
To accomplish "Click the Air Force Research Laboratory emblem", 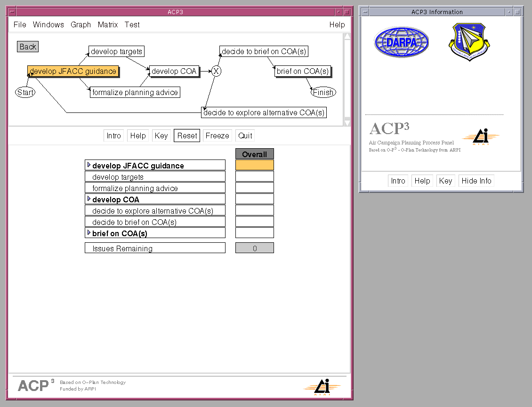I will pos(469,42).
